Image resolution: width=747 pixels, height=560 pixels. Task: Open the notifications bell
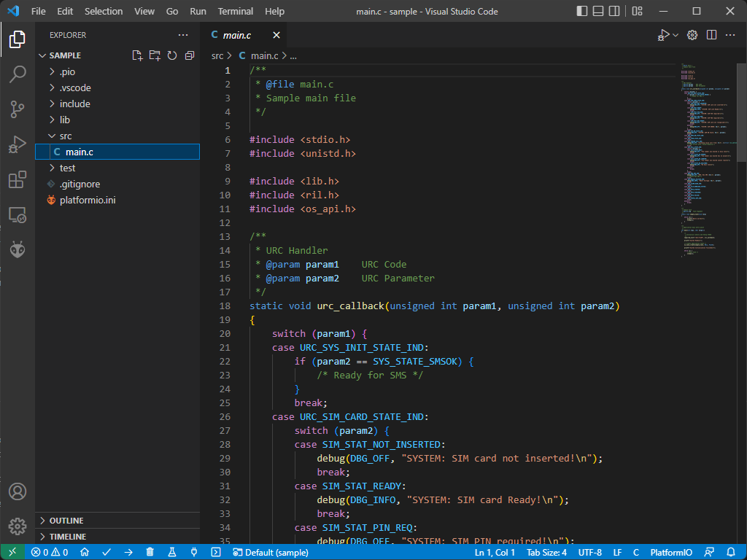[731, 553]
